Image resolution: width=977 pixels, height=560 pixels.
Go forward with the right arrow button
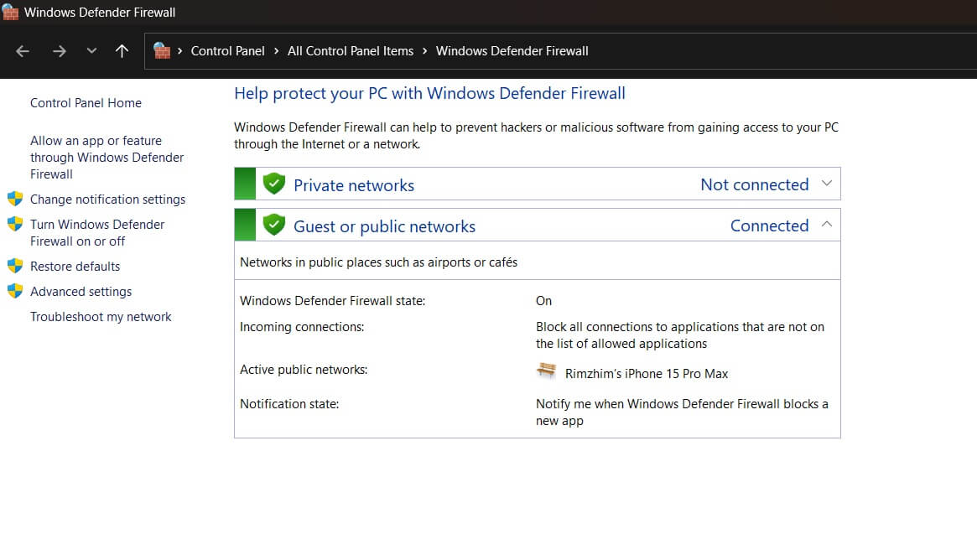[60, 51]
